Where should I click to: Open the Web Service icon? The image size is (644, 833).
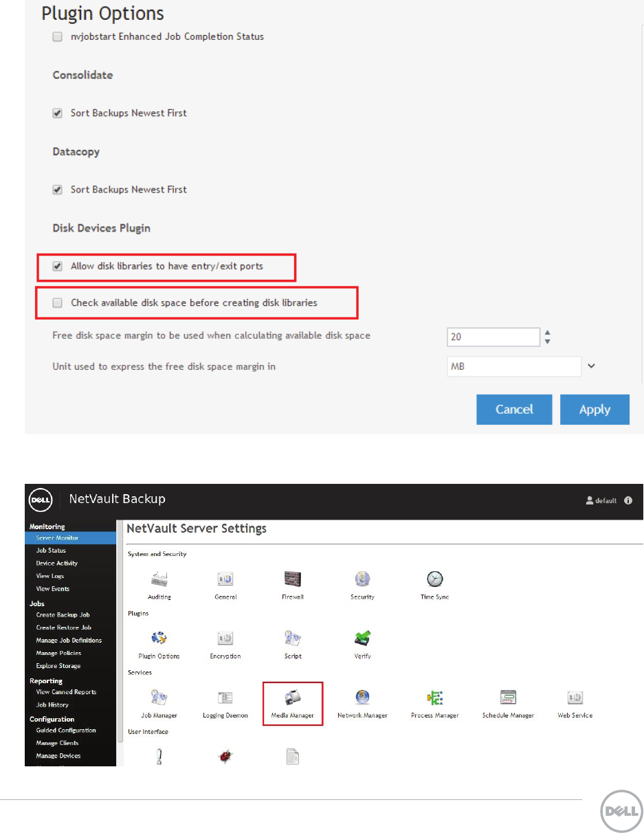[x=575, y=698]
